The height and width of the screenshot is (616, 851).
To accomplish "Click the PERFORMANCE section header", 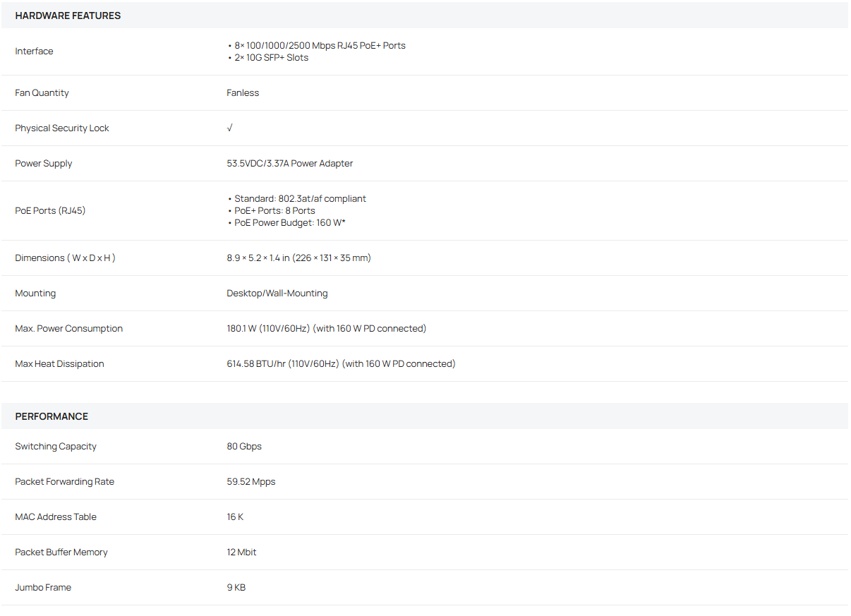I will coord(52,416).
